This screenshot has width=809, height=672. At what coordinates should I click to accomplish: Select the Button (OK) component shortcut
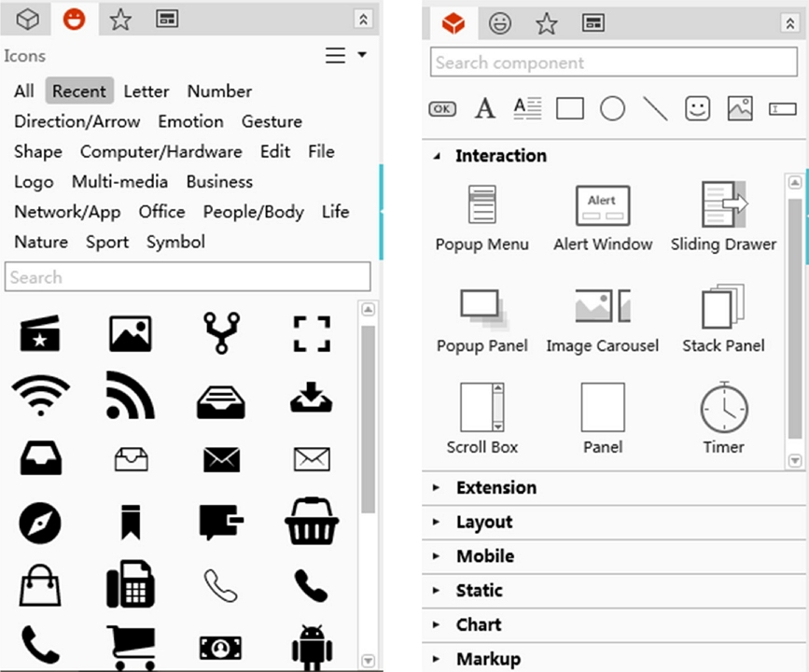click(441, 108)
